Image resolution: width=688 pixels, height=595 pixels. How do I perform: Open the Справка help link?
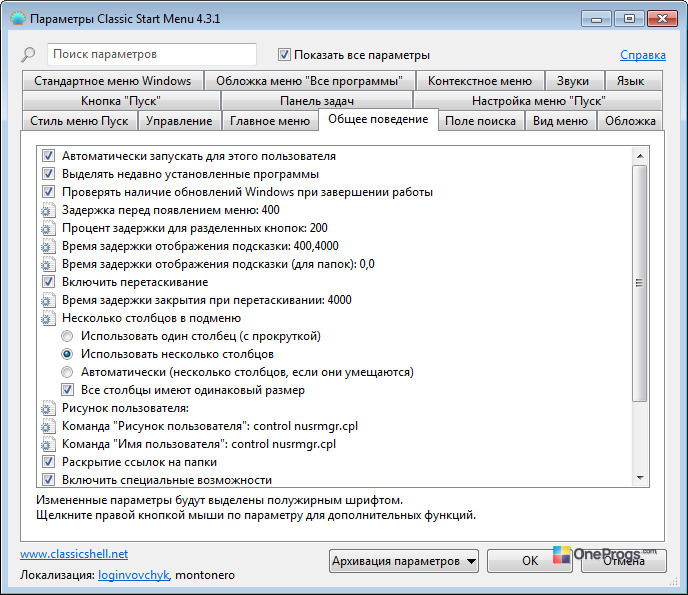[x=643, y=55]
